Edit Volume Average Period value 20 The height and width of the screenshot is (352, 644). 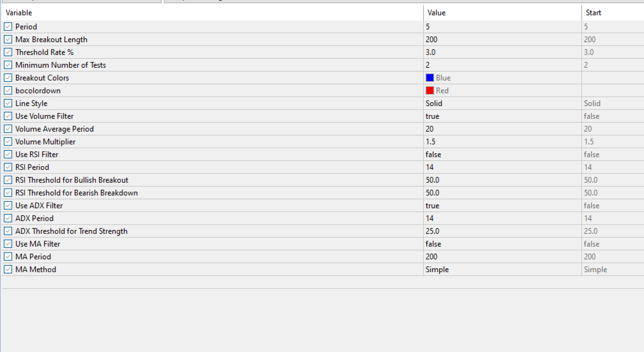[502, 128]
